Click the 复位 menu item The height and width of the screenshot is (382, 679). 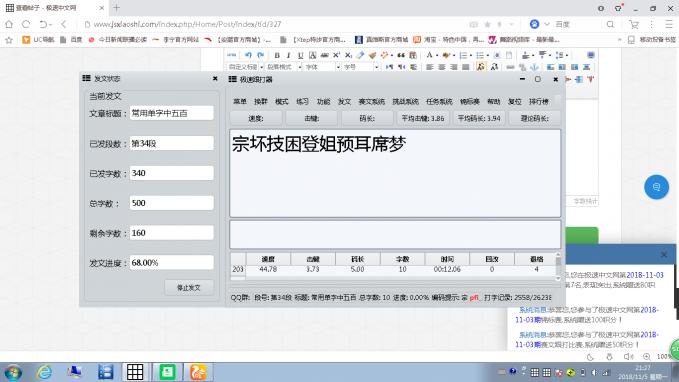[514, 101]
